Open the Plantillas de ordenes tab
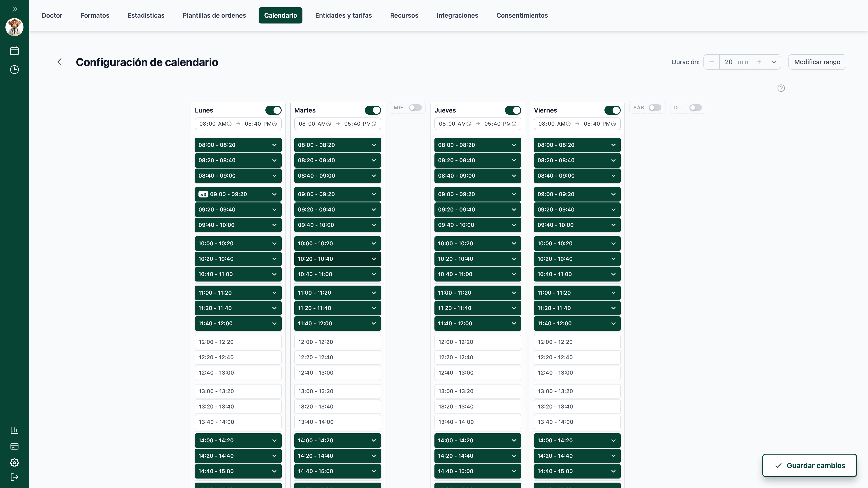This screenshot has width=868, height=488. click(214, 16)
